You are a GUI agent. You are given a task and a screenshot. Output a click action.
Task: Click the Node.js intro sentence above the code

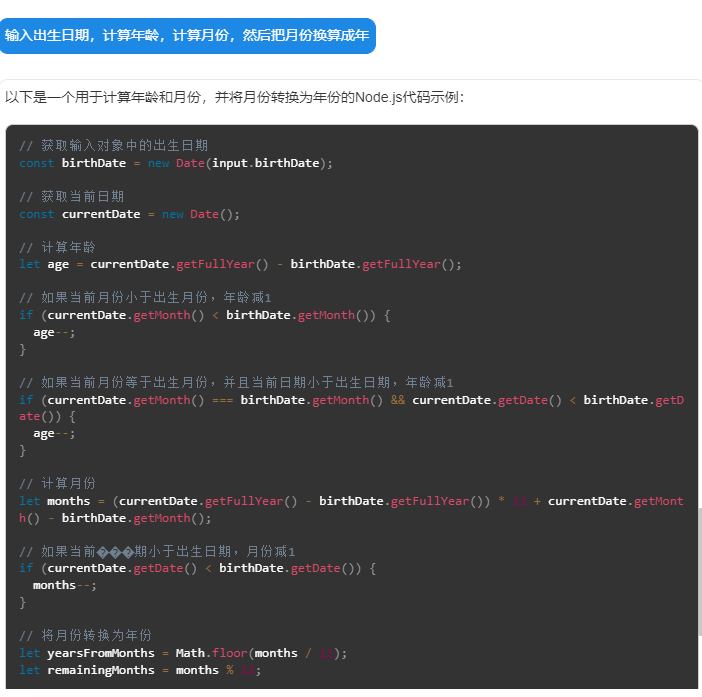pyautogui.click(x=234, y=98)
